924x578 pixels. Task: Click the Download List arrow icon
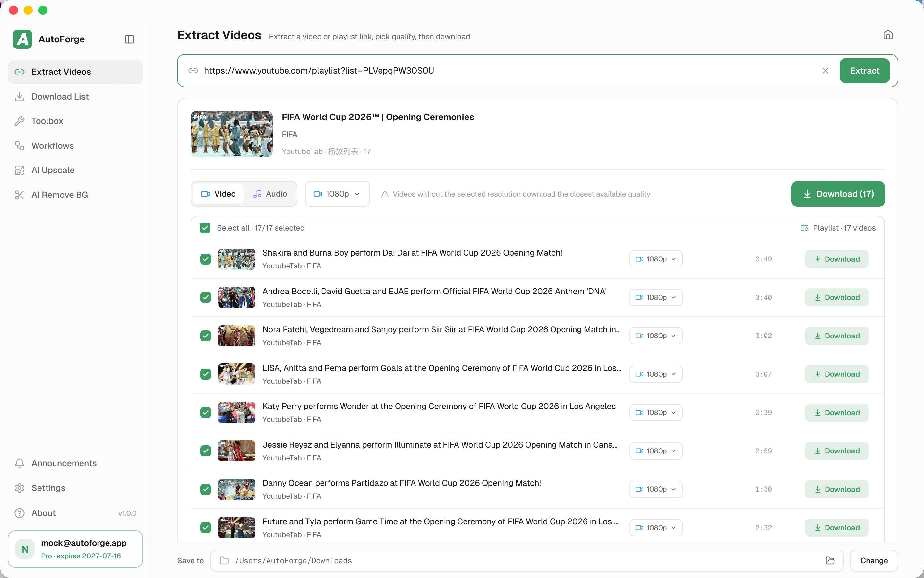coord(20,97)
